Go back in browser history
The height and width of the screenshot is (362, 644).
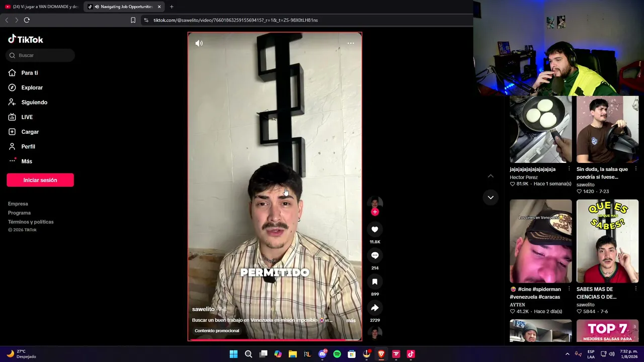click(x=7, y=20)
